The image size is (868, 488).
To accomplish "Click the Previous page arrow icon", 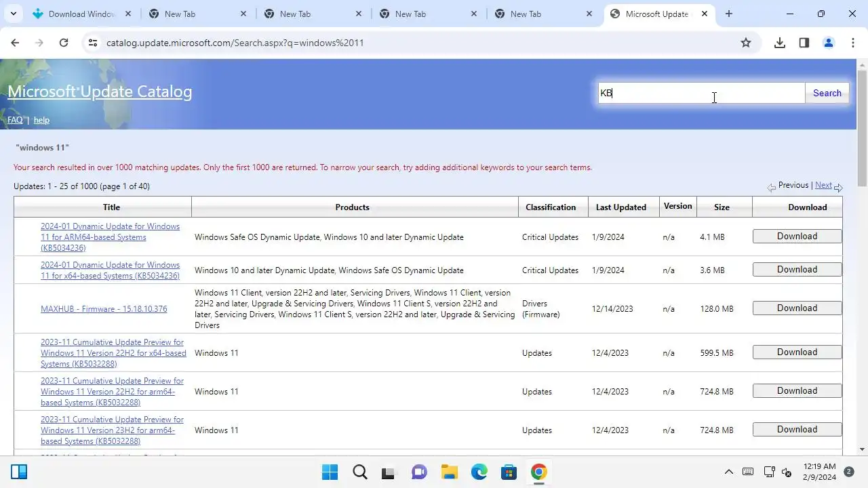I will pos(772,187).
